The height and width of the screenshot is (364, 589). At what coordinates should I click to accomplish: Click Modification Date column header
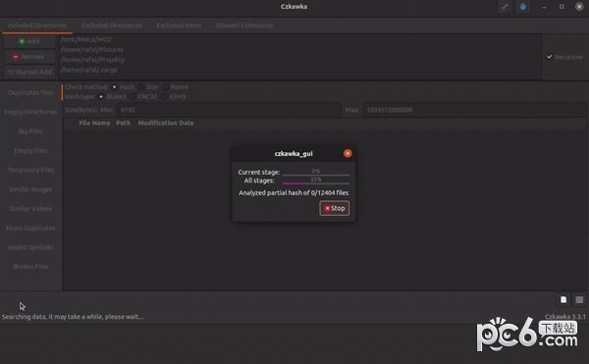pos(166,123)
